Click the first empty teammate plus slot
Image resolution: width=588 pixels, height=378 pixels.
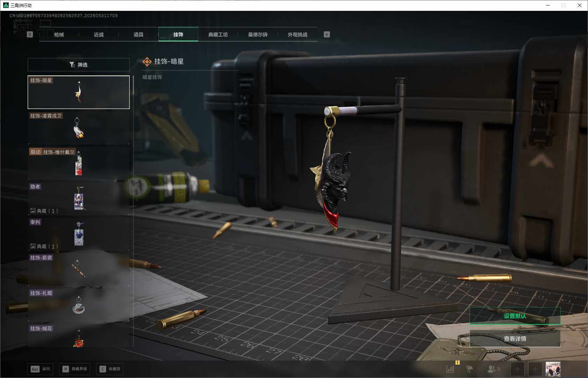point(518,369)
